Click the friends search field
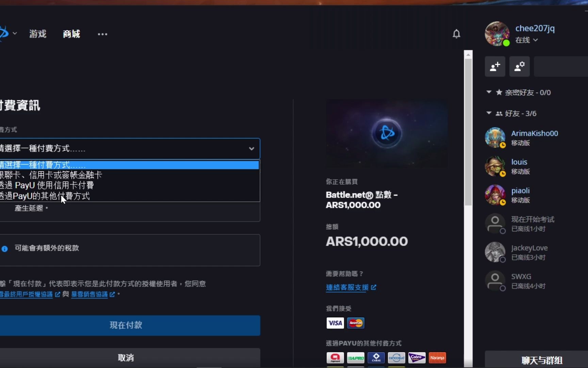The height and width of the screenshot is (368, 588). click(561, 66)
